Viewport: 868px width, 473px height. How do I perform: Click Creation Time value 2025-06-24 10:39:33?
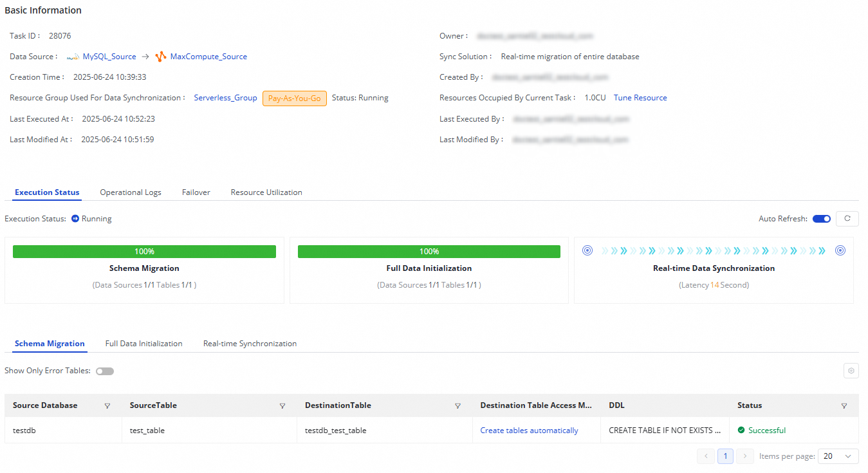pyautogui.click(x=110, y=77)
